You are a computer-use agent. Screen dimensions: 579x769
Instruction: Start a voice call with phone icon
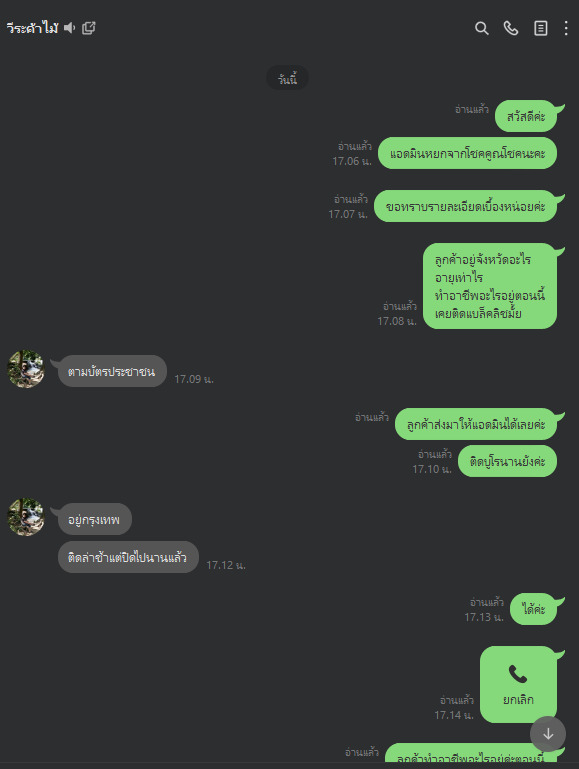(x=511, y=28)
